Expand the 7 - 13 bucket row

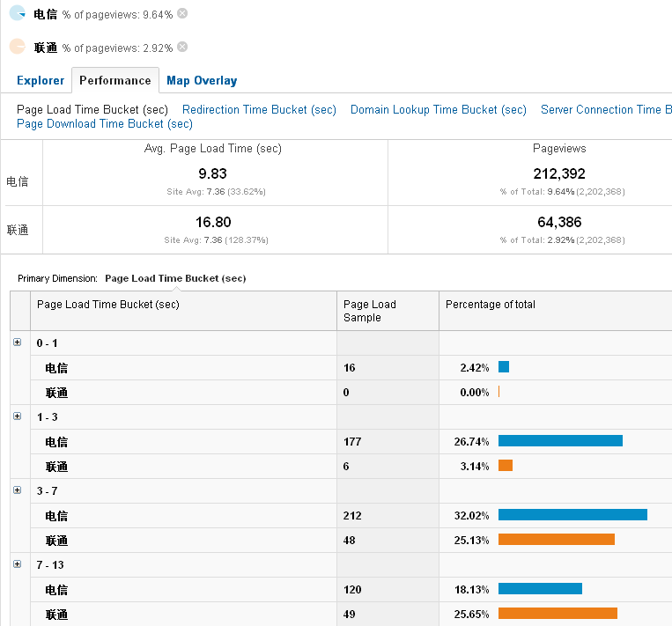pos(17,563)
